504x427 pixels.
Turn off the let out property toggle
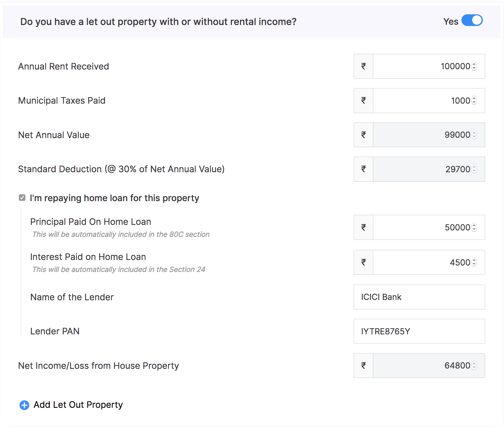[472, 20]
